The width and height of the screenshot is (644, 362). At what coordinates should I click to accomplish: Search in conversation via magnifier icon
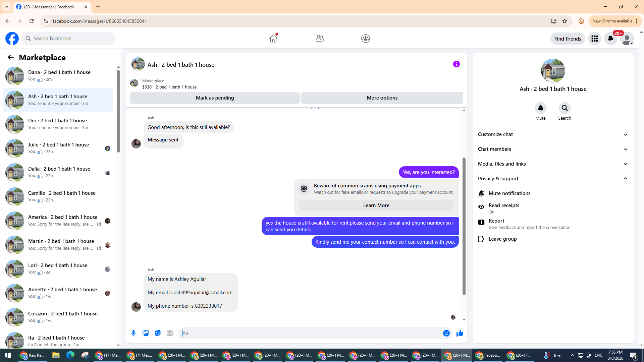coord(565,108)
